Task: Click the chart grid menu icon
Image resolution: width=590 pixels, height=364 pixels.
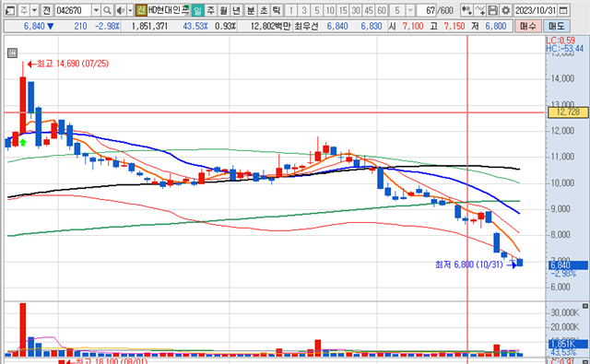Action: click(12, 53)
